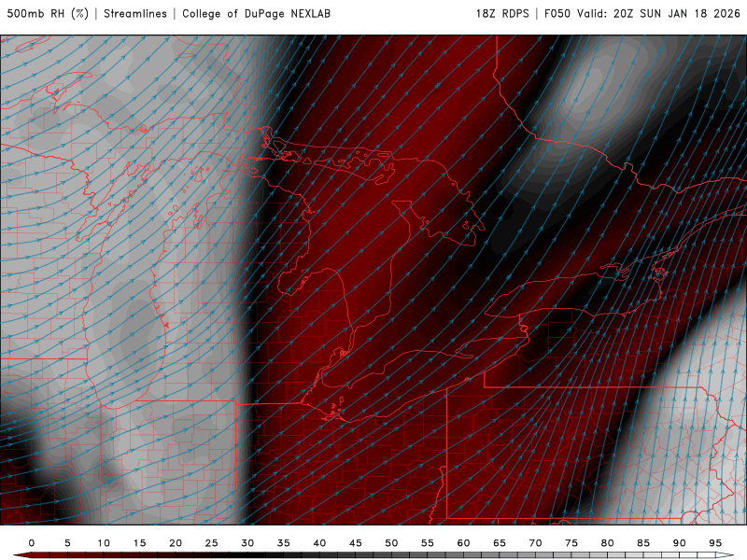Click the "10" colorbar scale label
747x560 pixels.
pyautogui.click(x=104, y=543)
